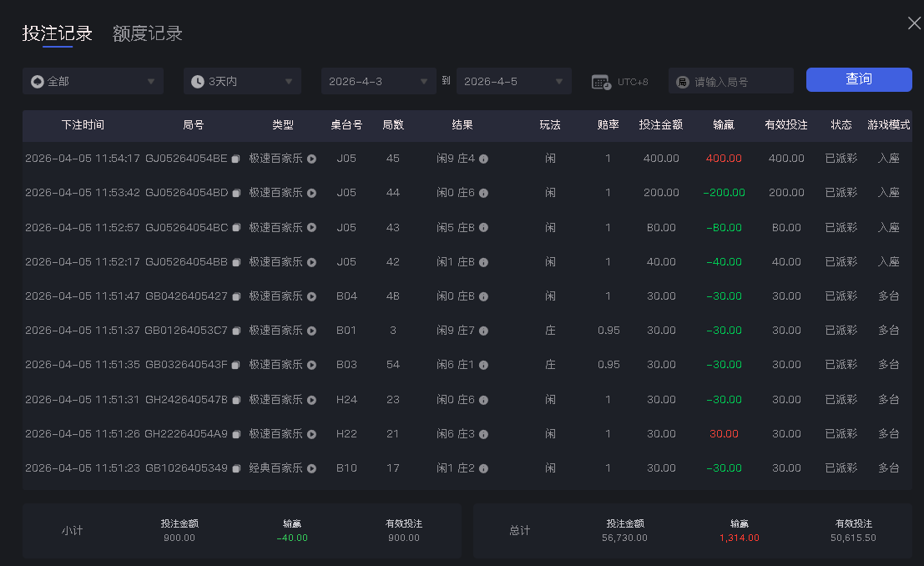
Task: Play replay of round GJ05264054BE
Action: click(x=311, y=158)
